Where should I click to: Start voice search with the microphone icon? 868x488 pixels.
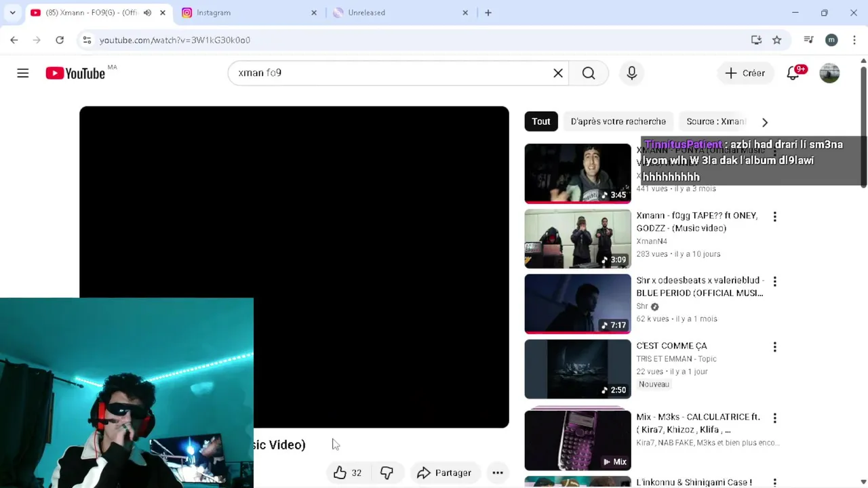632,73
